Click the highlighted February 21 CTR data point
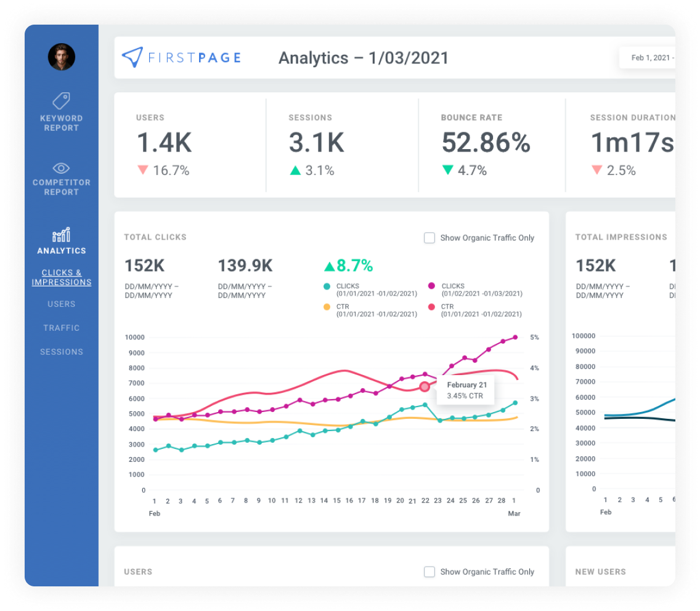The height and width of the screenshot is (611, 700). click(x=425, y=387)
